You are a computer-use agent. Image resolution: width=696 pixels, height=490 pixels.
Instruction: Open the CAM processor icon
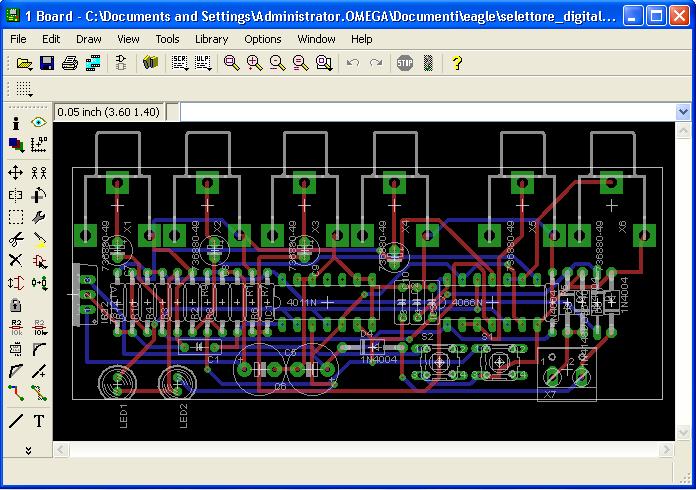(93, 63)
